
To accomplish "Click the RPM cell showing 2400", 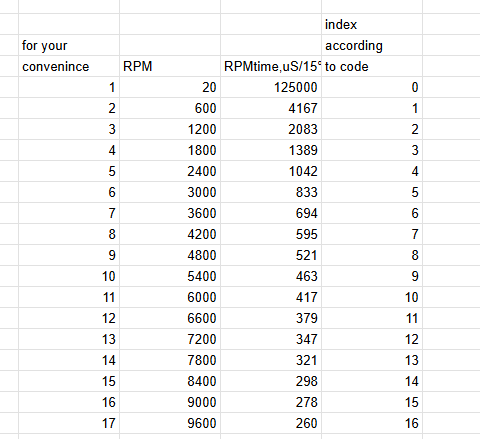I will click(170, 171).
